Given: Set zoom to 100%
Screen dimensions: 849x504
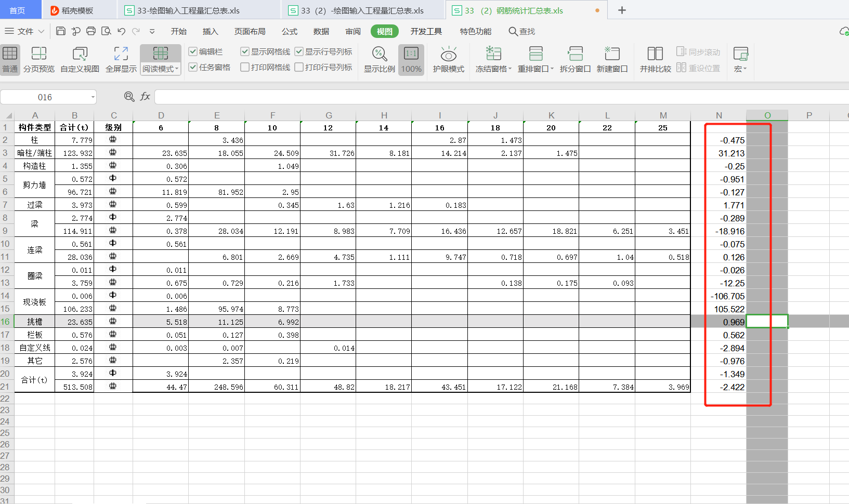Looking at the screenshot, I should [411, 59].
